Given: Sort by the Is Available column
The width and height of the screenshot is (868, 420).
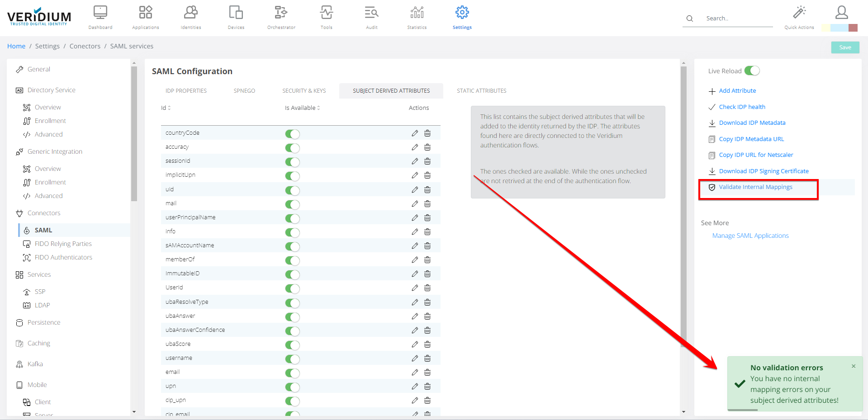Looking at the screenshot, I should coord(302,108).
